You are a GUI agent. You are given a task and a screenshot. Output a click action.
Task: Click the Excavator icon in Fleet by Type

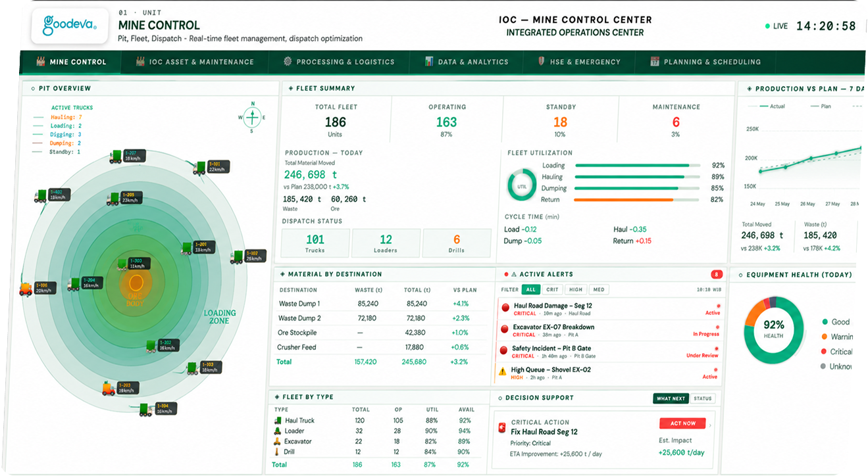click(x=278, y=441)
